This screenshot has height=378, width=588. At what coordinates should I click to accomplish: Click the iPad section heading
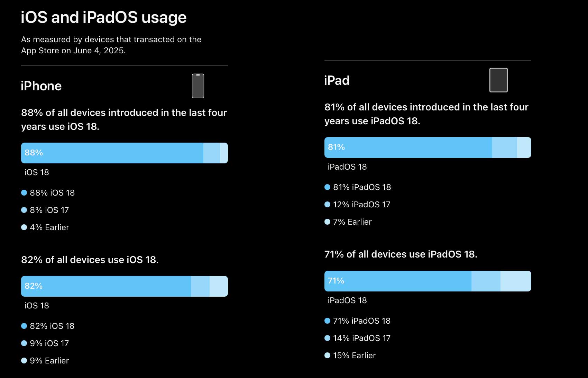[x=337, y=81]
